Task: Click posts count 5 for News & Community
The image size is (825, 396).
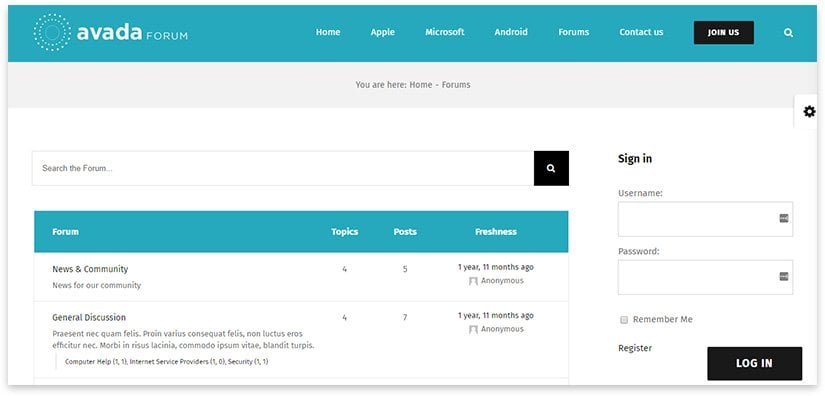Action: pos(405,269)
